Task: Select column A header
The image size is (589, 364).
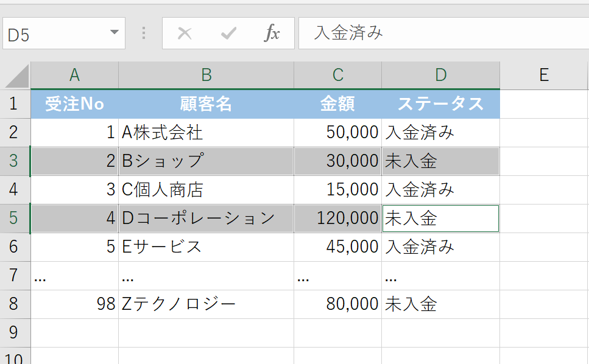Action: pos(74,75)
